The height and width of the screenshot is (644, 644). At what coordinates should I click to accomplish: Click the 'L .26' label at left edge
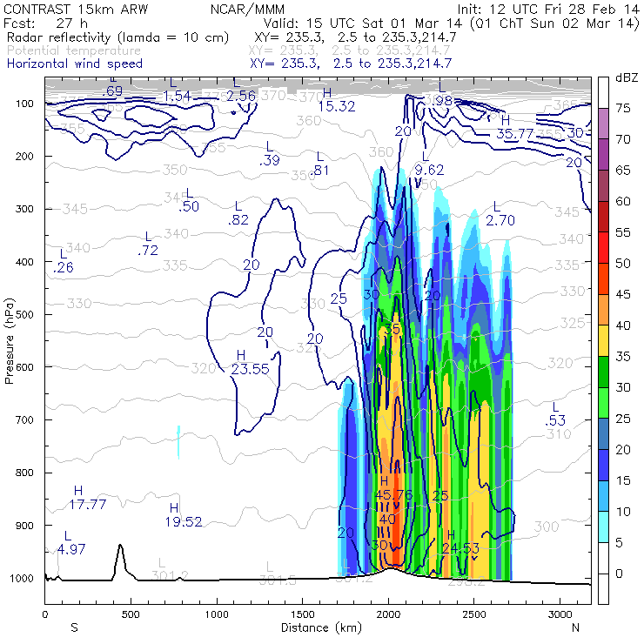pos(64,260)
